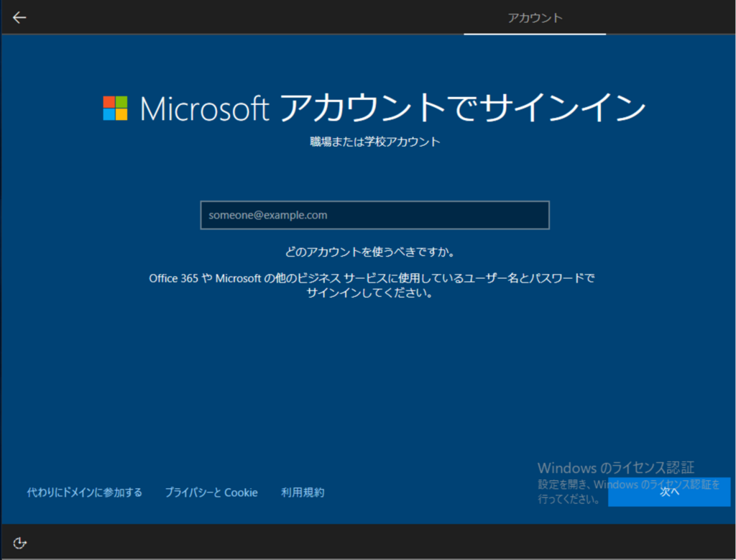Open the 利用規約 link

(x=303, y=492)
